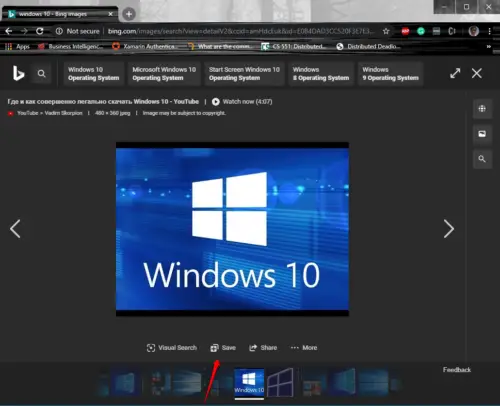Close the windows 10 Bing images tab
Viewport: 500px width, 406px height.
click(110, 14)
